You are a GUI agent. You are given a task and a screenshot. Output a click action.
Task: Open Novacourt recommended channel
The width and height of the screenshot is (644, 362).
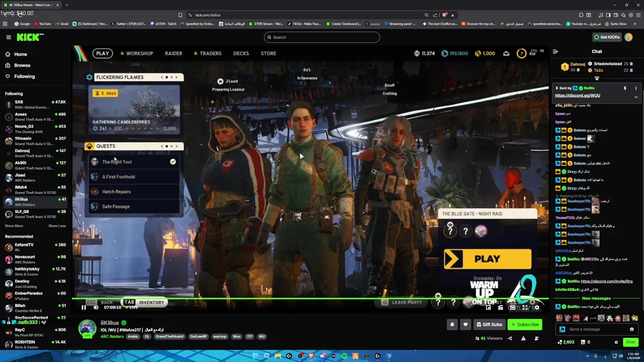pos(35,259)
